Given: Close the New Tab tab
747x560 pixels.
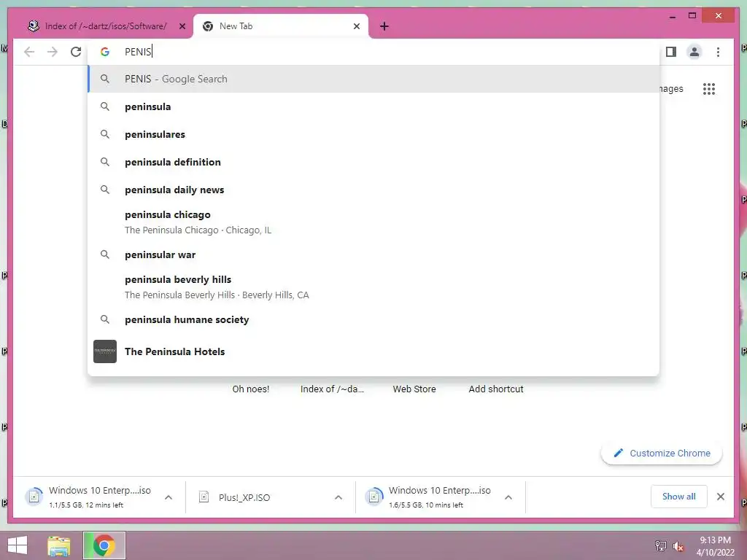Looking at the screenshot, I should tap(356, 26).
